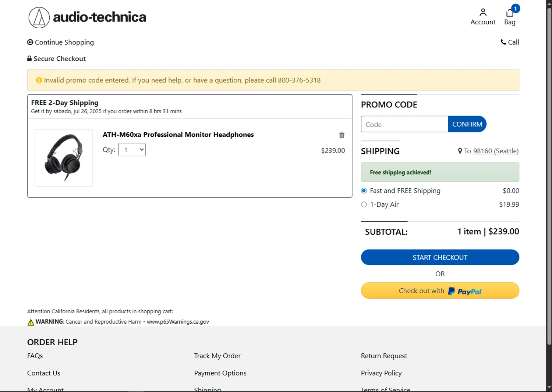Click the $239.00 item price
Screen dimensions: 552x392
coord(333,150)
